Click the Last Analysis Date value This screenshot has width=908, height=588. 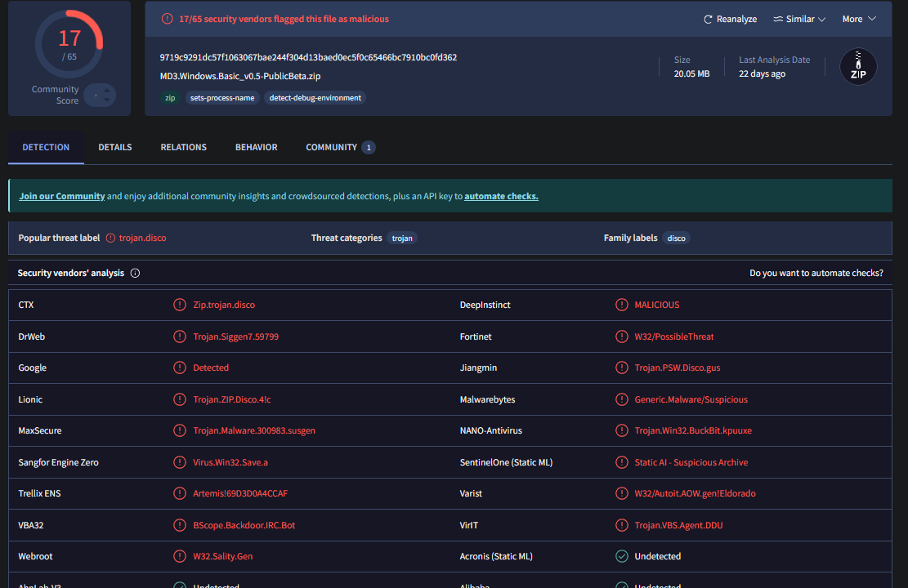click(x=762, y=73)
